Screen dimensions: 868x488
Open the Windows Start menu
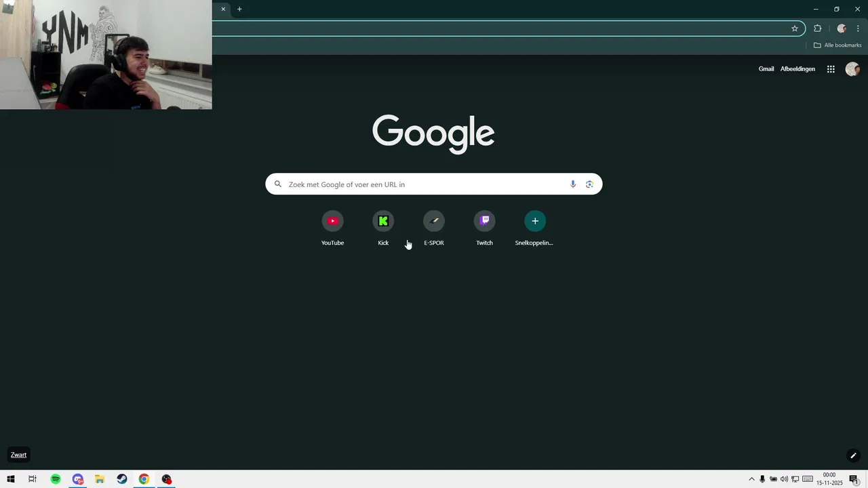pos(10,479)
